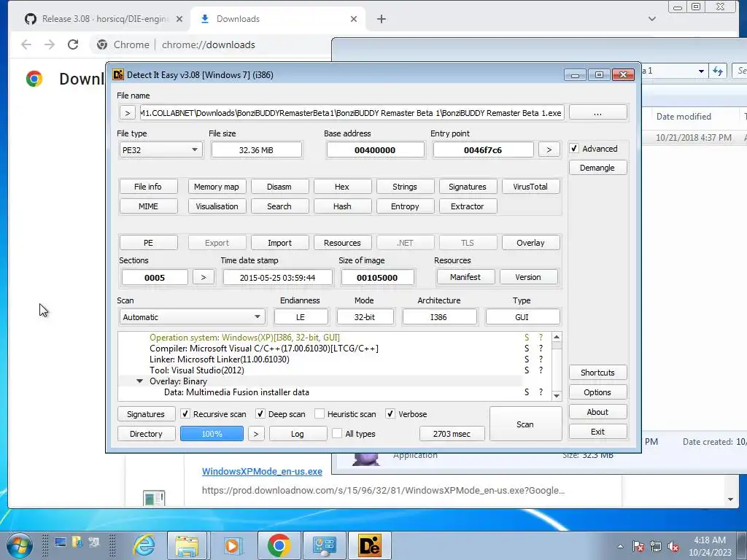
Task: Switch to Detect It Easy taskbar icon
Action: 370,545
